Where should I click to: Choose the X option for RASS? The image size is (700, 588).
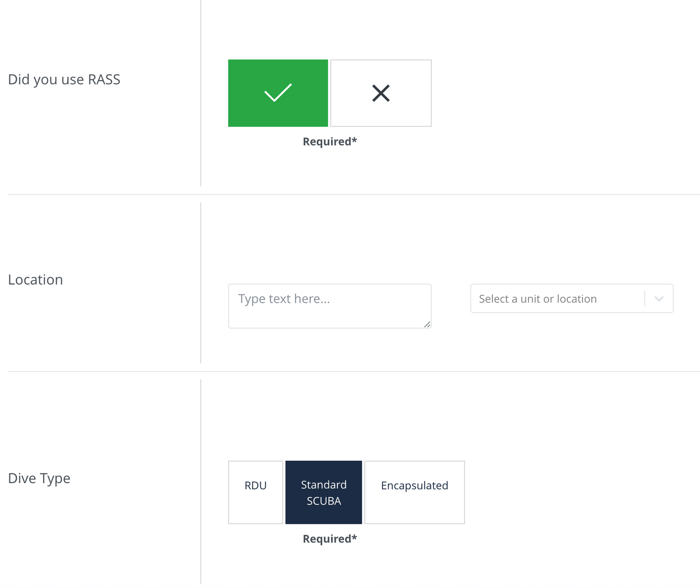(x=381, y=93)
